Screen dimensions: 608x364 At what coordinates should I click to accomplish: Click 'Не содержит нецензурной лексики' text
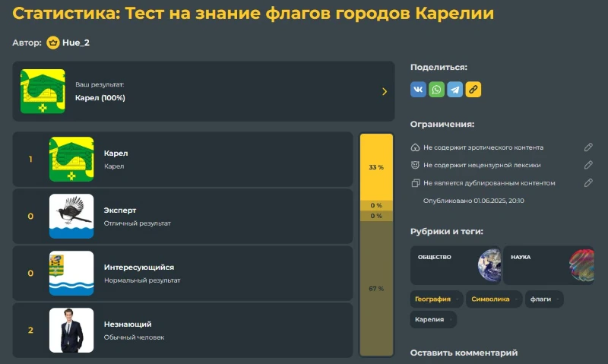click(x=482, y=166)
